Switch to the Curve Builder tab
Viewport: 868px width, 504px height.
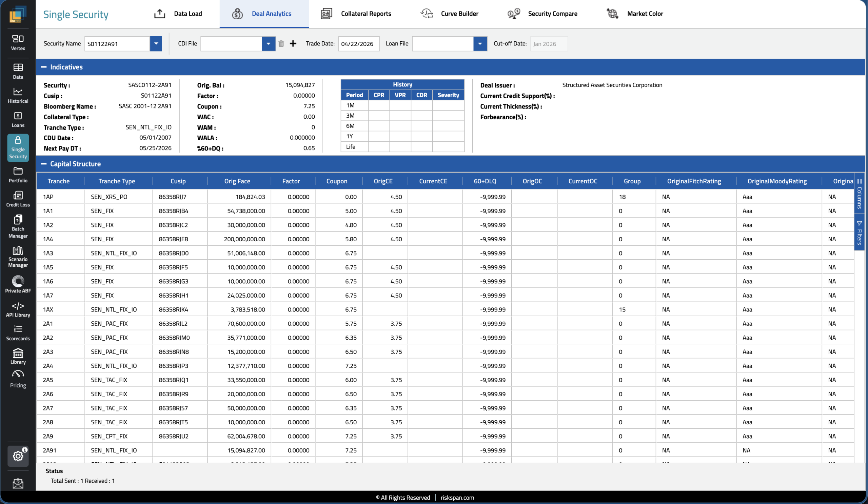450,14
